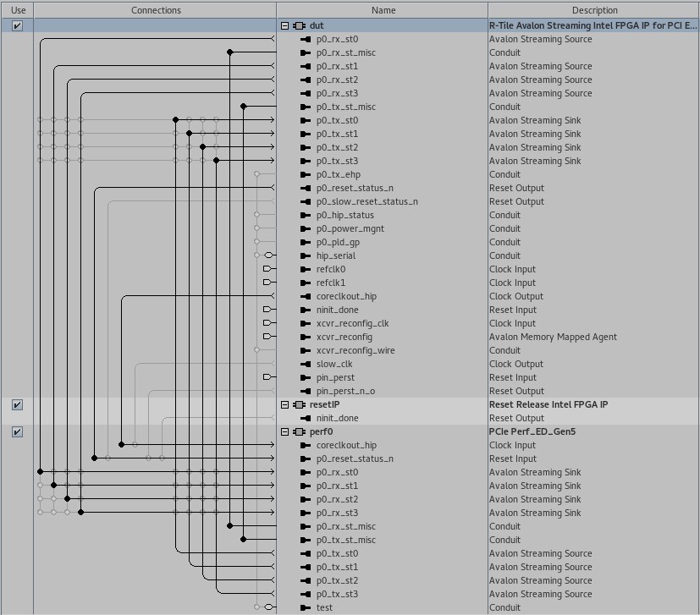
Task: Click the perf0 component chip icon
Action: 300,432
